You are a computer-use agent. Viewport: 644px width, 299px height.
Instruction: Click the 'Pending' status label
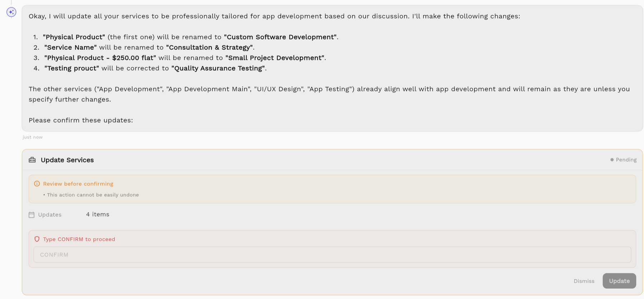tap(626, 160)
